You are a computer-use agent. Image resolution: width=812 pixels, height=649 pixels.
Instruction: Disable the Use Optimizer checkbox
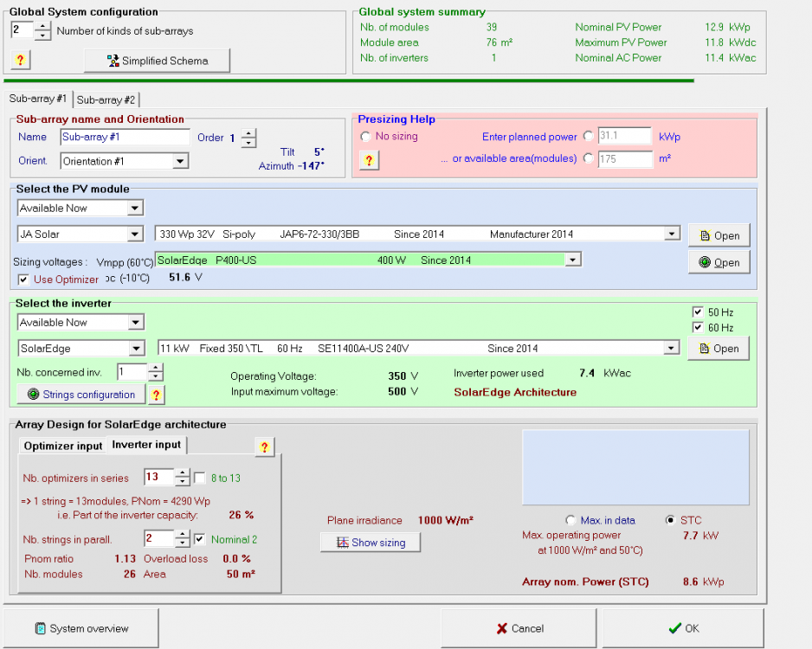(x=23, y=279)
